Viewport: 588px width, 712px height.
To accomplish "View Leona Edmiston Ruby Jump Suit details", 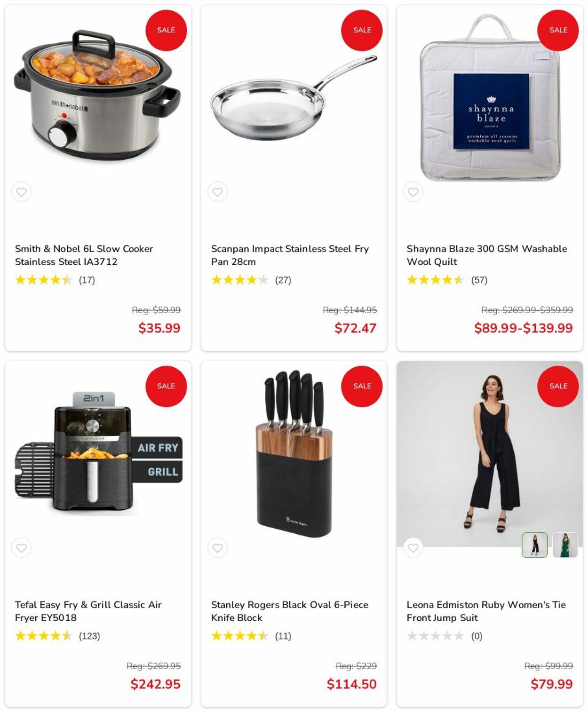I will click(486, 611).
